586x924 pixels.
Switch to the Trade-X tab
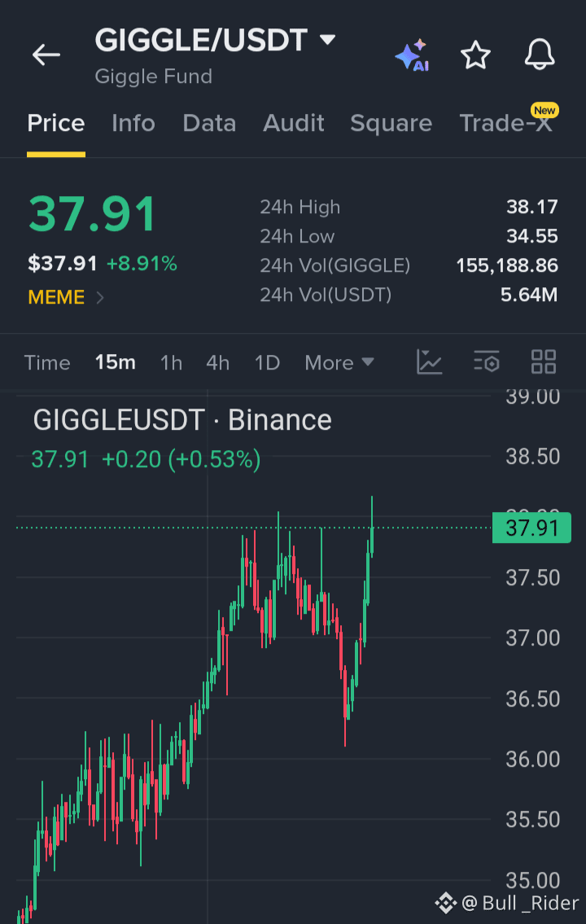tap(506, 123)
